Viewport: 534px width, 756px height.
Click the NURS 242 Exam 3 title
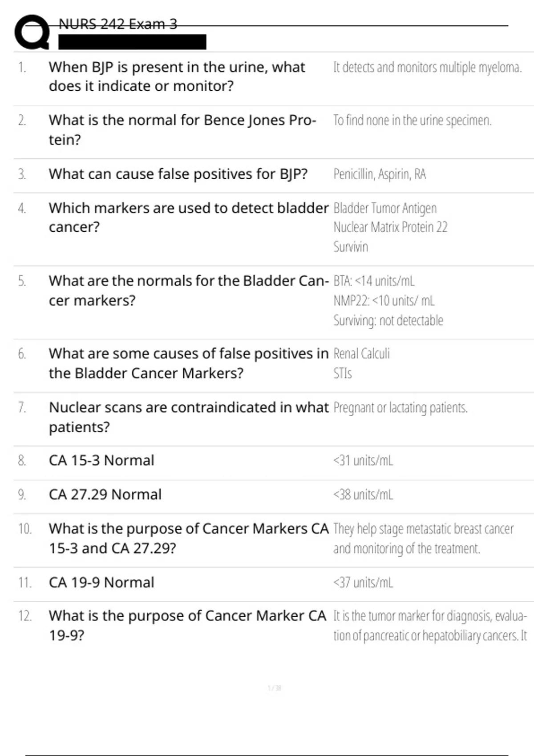118,24
